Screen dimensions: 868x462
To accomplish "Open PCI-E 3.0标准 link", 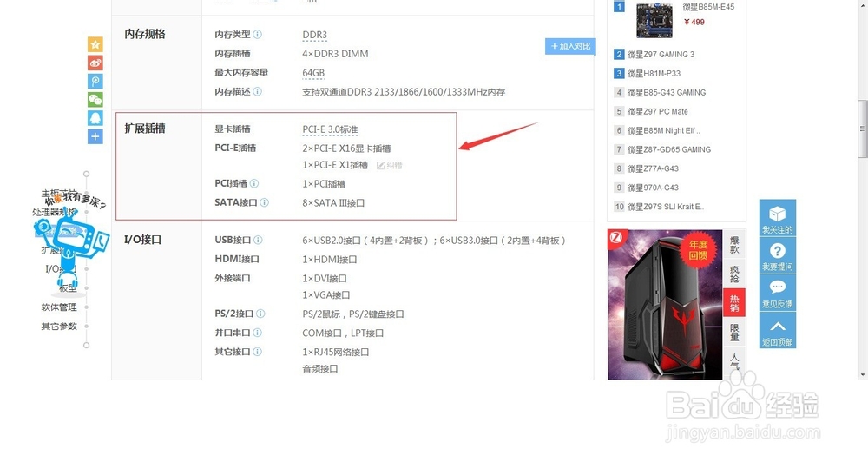I will coord(330,129).
